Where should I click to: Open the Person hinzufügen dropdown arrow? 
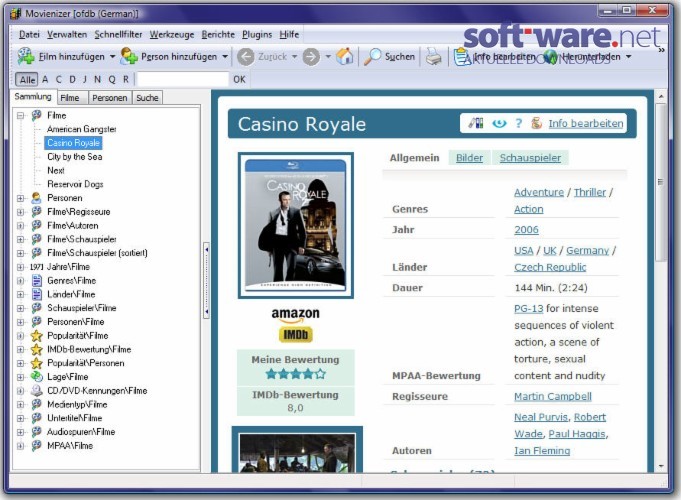tap(225, 57)
